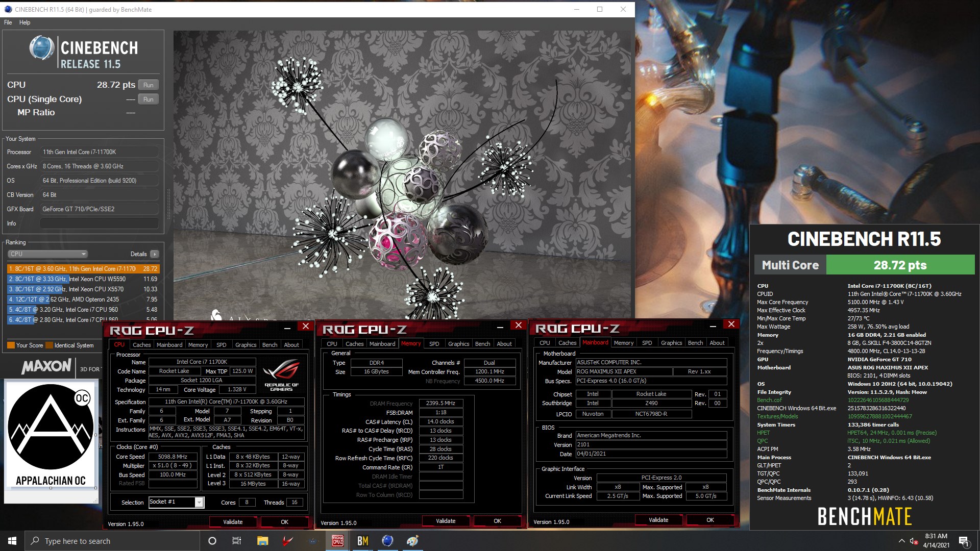The height and width of the screenshot is (551, 980).
Task: Click BenchMate 28.72 pts green score bar
Action: click(x=900, y=265)
